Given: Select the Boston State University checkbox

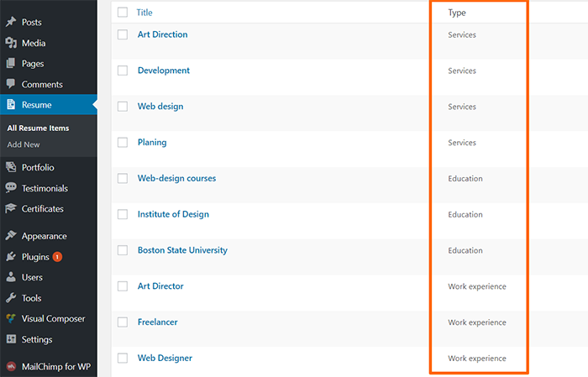Looking at the screenshot, I should pyautogui.click(x=123, y=250).
